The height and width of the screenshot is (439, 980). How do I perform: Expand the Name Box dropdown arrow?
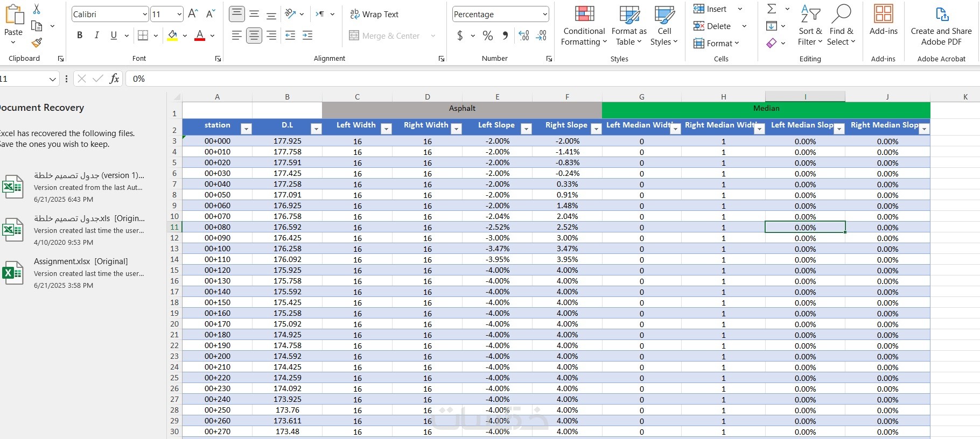(x=52, y=79)
